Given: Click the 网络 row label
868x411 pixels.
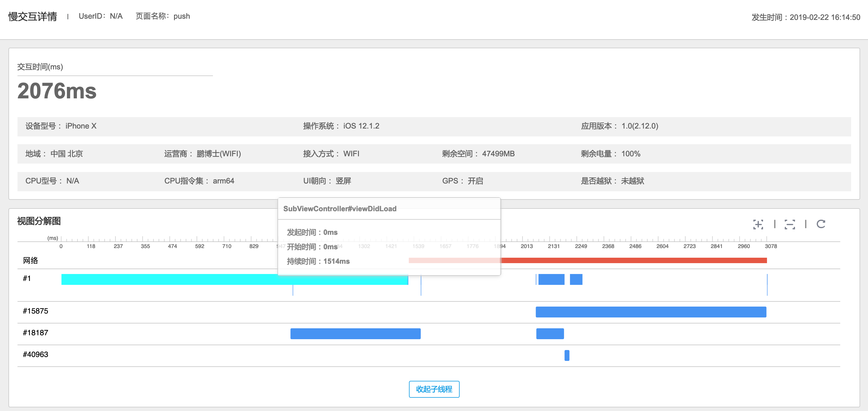Looking at the screenshot, I should [30, 260].
